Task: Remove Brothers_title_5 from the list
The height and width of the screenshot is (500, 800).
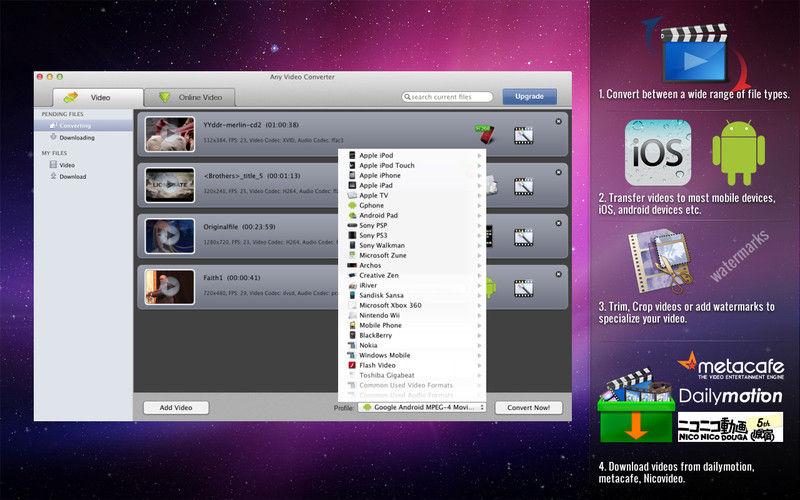Action: (558, 172)
